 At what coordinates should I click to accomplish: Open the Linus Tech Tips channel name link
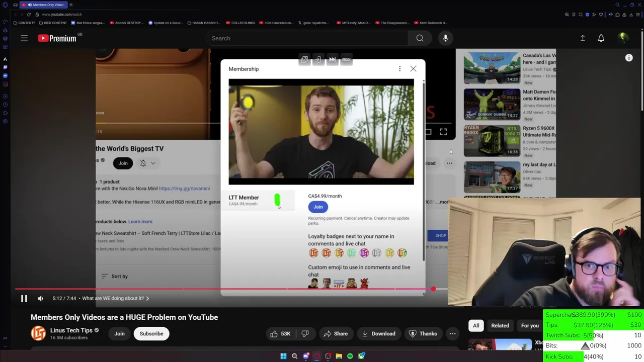coord(71,330)
